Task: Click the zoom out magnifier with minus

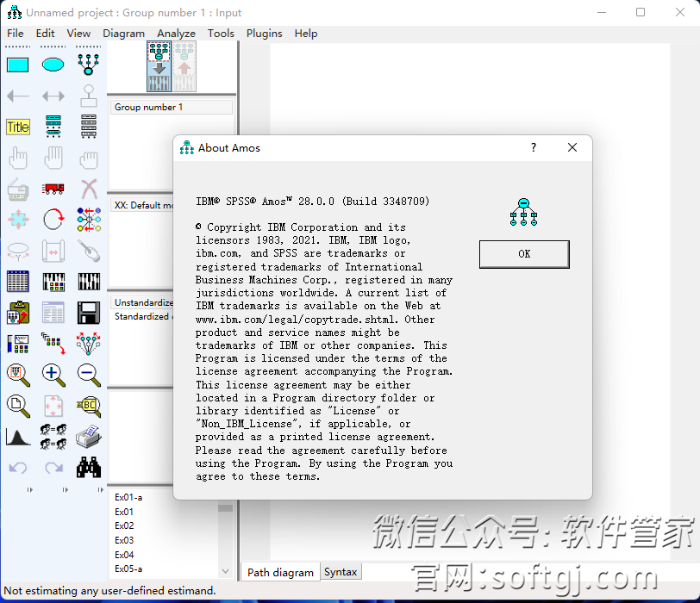Action: tap(89, 375)
